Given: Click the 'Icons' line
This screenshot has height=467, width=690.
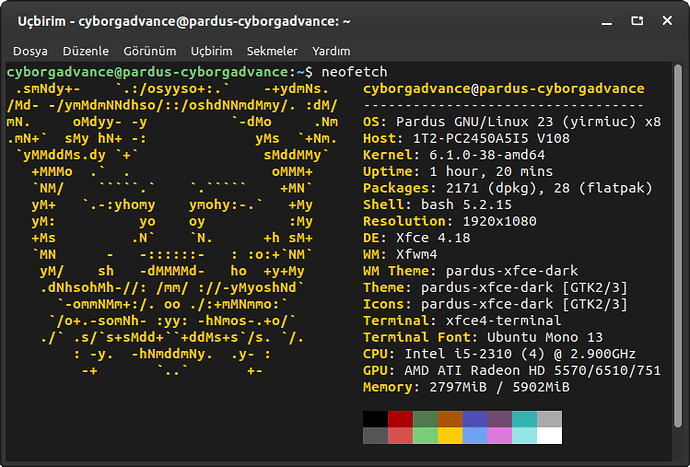Looking at the screenshot, I should [x=495, y=304].
